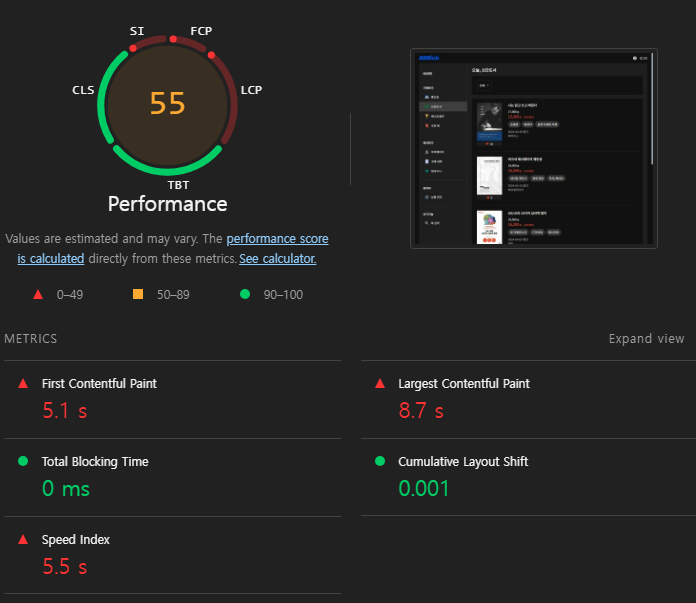Click the final page screenshot thumbnail
This screenshot has height=603, width=696.
534,148
